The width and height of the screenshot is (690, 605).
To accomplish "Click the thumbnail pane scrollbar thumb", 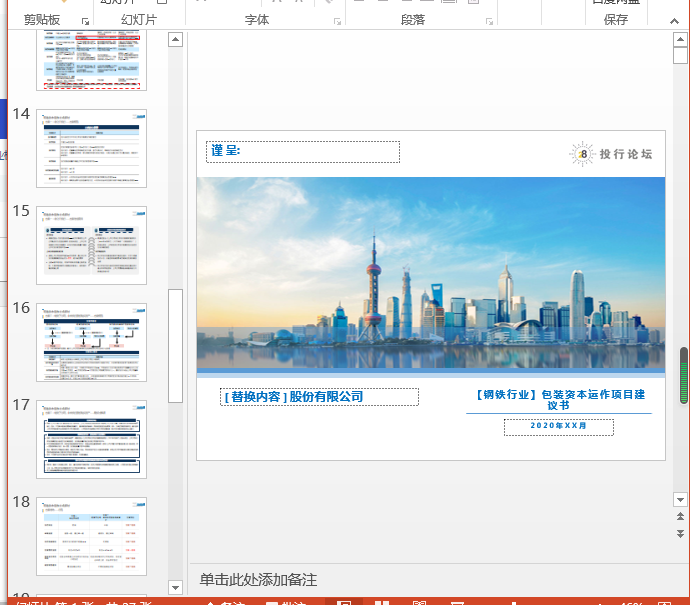I will click(175, 346).
